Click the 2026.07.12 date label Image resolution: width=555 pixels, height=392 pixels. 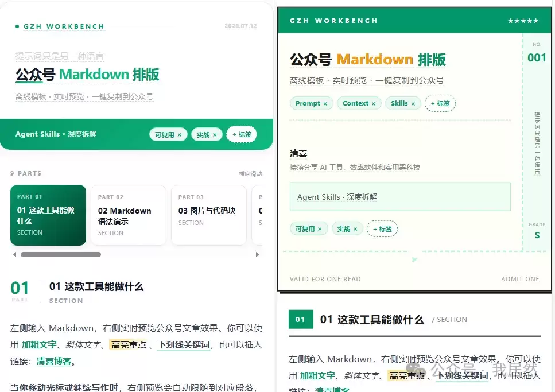tap(240, 26)
